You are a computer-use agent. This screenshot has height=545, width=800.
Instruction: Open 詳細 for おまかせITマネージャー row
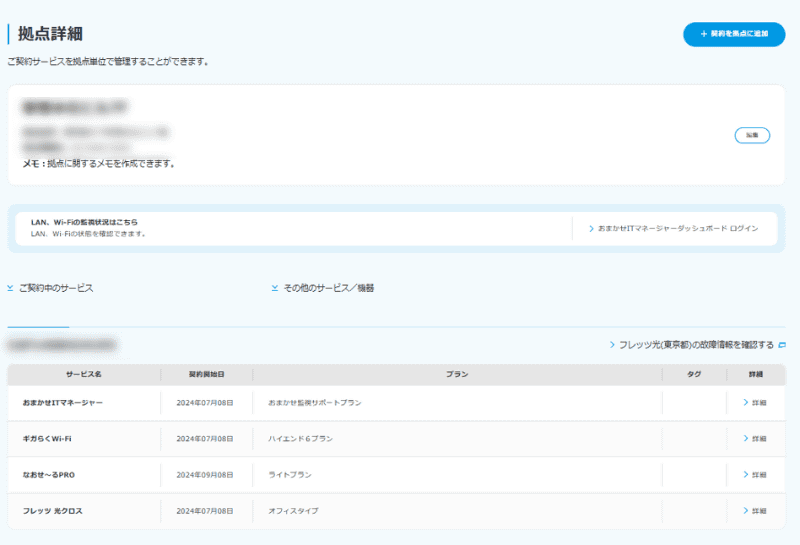(755, 403)
